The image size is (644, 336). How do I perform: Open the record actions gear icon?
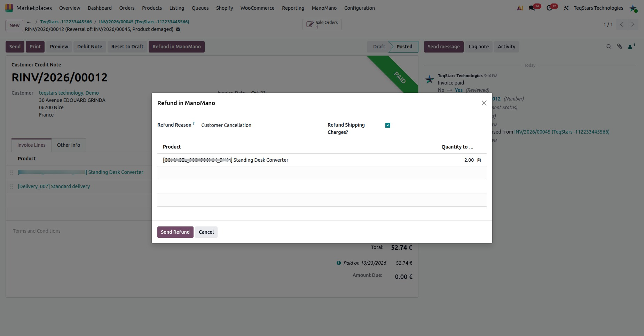pyautogui.click(x=178, y=29)
